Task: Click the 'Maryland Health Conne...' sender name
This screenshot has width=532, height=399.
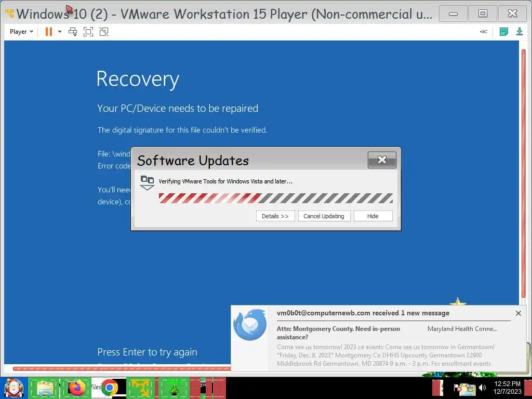Action: point(462,329)
